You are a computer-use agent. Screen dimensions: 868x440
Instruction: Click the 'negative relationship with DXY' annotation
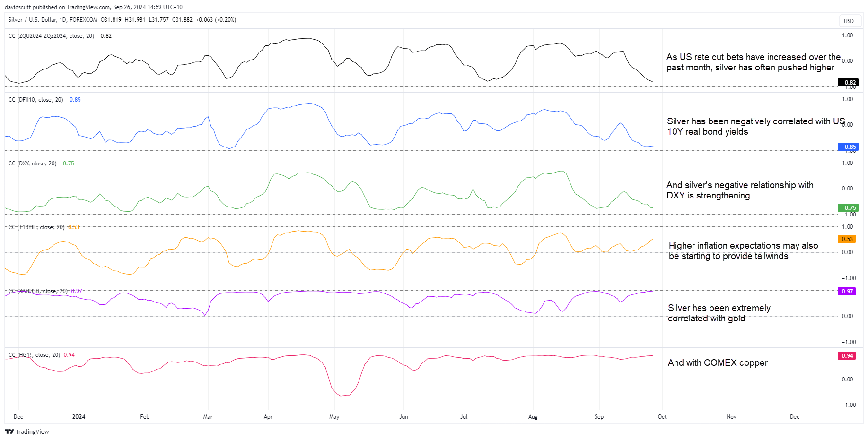pos(740,190)
